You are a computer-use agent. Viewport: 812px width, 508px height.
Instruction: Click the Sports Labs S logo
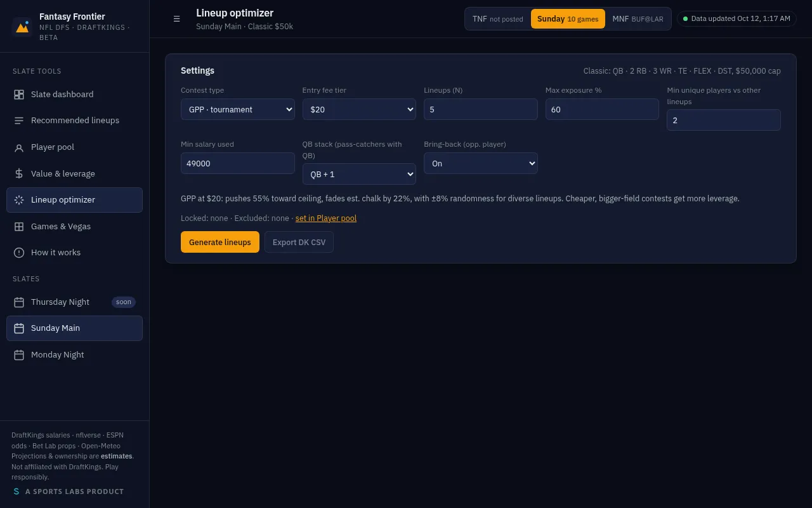tap(16, 491)
